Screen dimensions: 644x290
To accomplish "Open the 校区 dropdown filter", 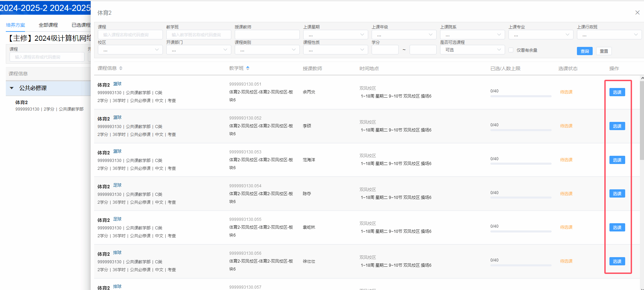I will [x=130, y=50].
